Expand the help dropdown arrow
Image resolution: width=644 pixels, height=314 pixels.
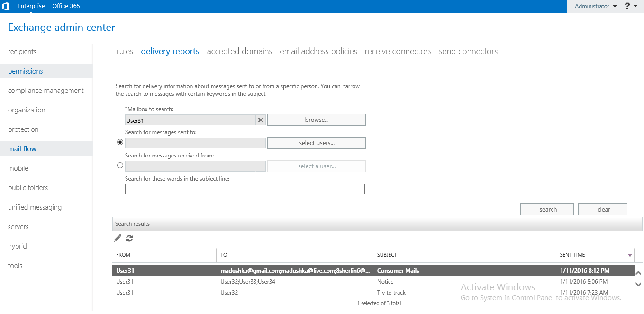tap(635, 6)
